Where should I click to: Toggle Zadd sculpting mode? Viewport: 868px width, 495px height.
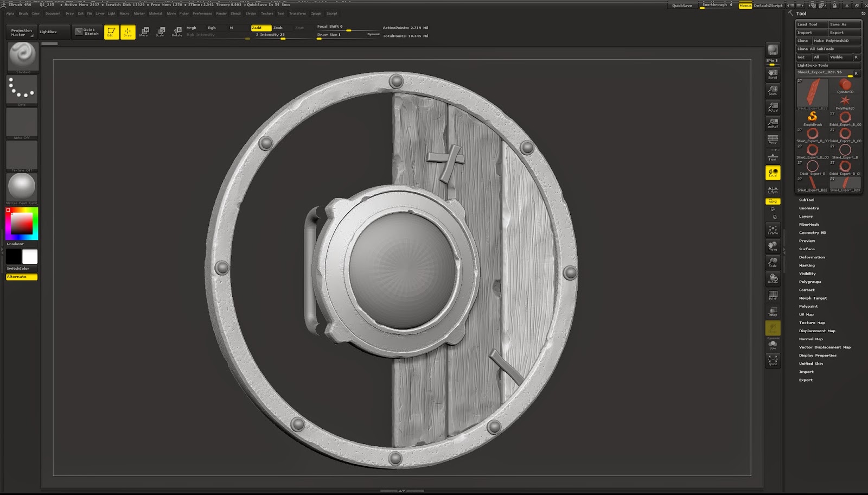tap(260, 27)
